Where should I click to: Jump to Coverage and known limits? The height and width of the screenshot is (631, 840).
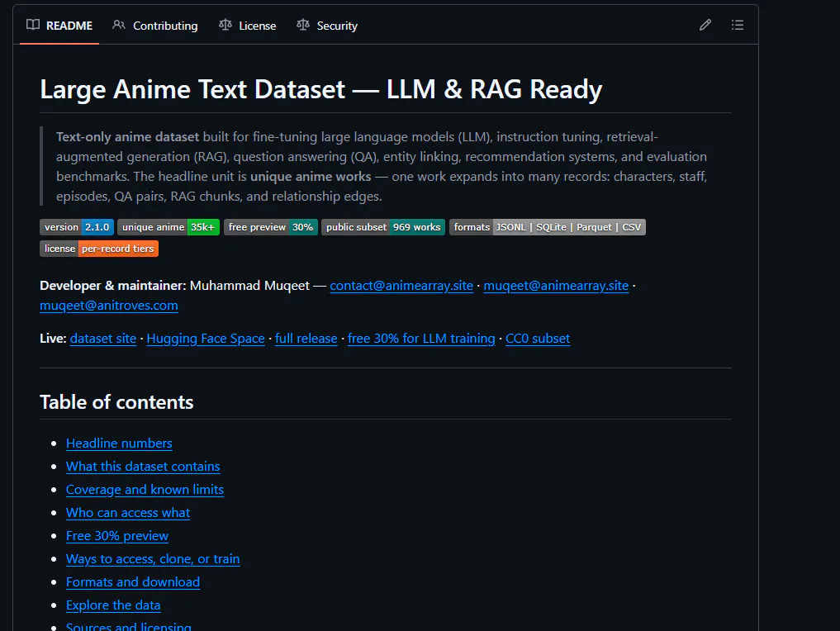[x=145, y=490]
